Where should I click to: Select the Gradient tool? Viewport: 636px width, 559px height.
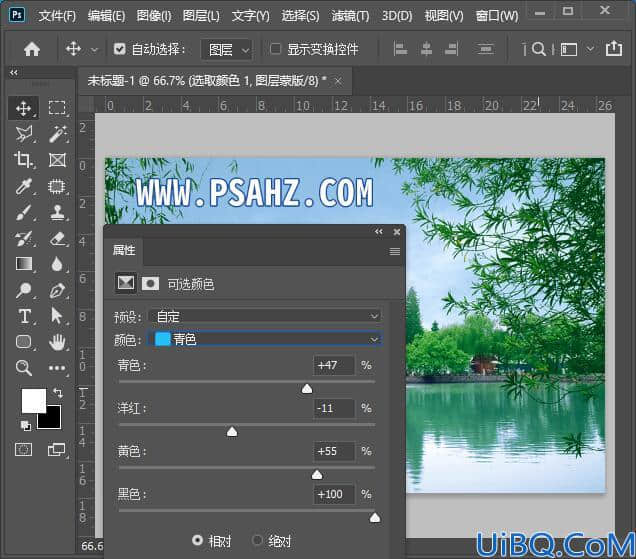click(x=24, y=264)
